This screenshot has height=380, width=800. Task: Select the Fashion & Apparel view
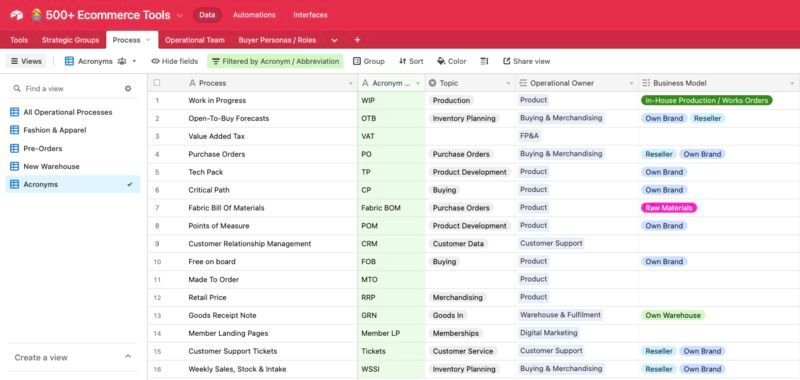point(73,130)
